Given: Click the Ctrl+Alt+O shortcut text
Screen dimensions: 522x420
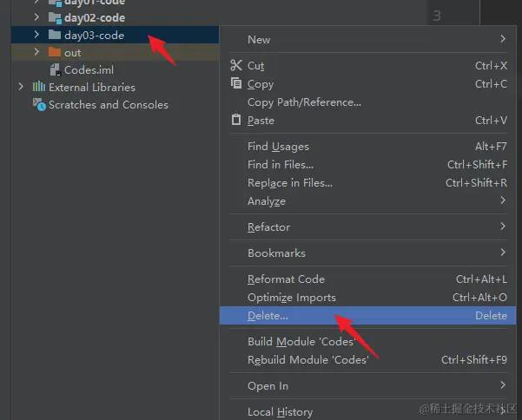Looking at the screenshot, I should (x=479, y=297).
